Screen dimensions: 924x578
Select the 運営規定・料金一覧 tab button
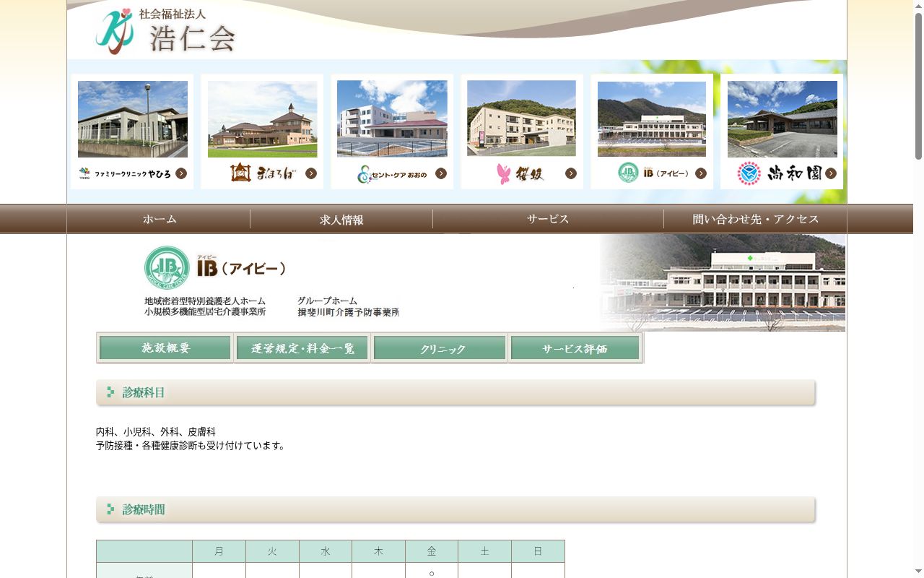coord(302,348)
